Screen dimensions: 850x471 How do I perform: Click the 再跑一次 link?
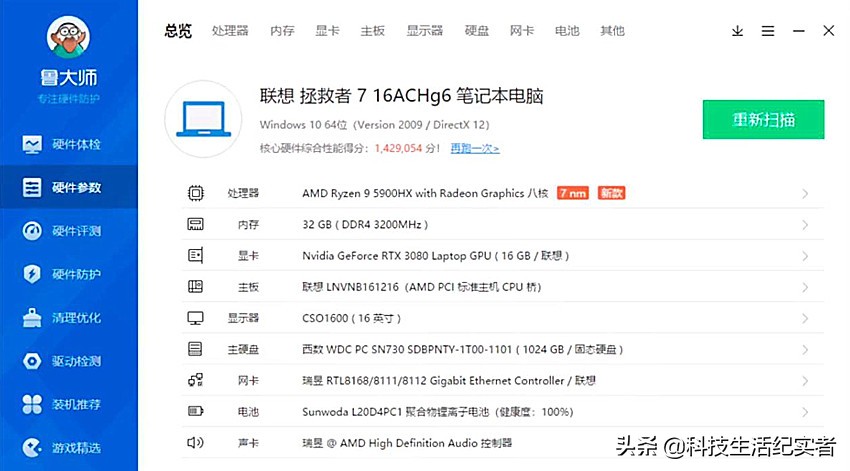(x=475, y=148)
